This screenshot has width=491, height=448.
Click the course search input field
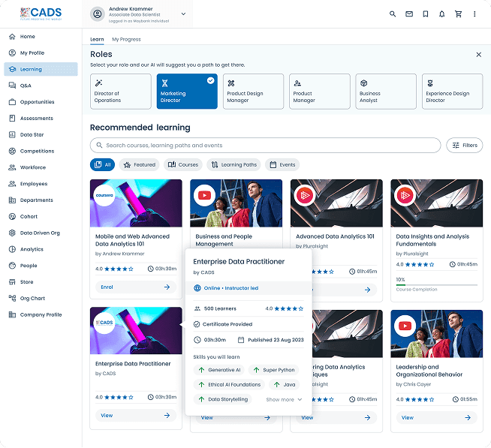pos(265,146)
